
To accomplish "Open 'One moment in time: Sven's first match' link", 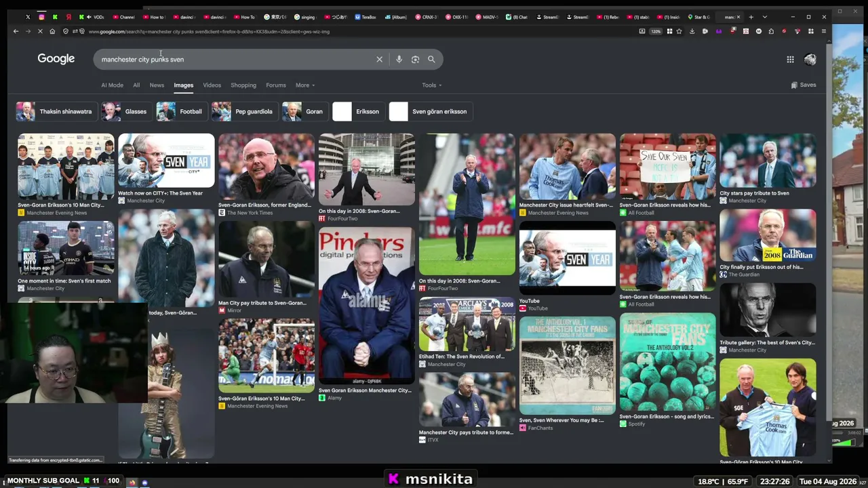I will point(64,281).
